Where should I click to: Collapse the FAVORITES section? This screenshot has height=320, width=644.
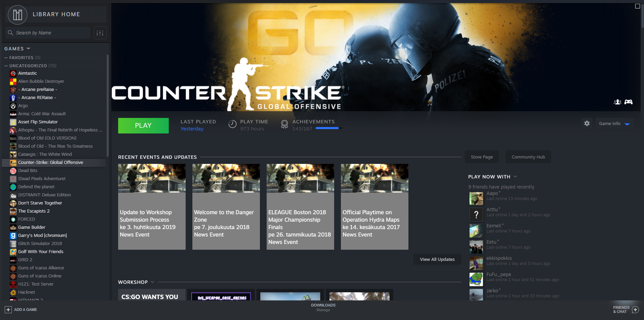6,58
